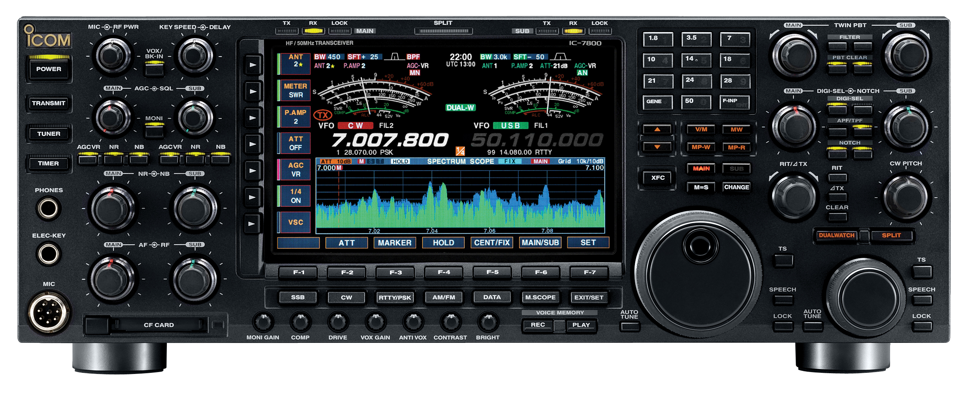Tap the M=S equalize button
This screenshot has width=980, height=399.
coord(701,187)
